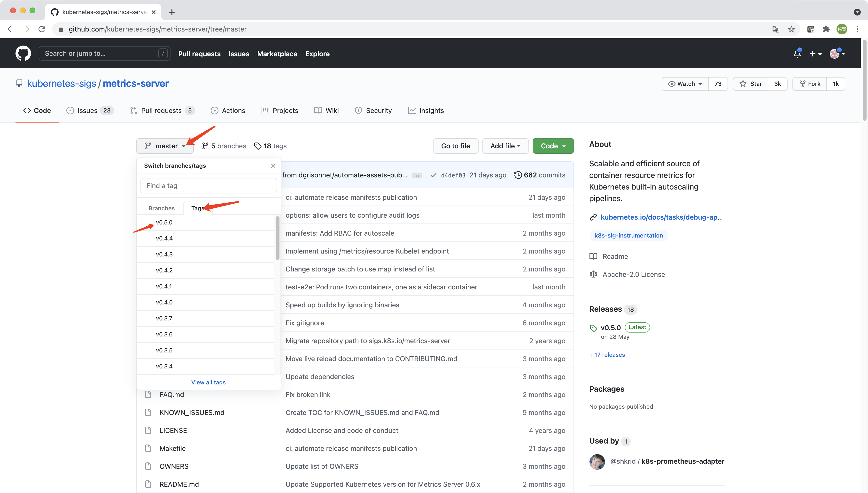Click the file icon next to LICENSE
Viewport: 868px width, 493px height.
point(148,430)
